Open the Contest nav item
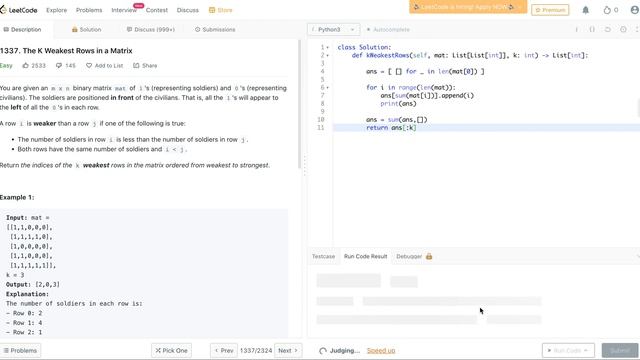640x360 pixels. 157,10
